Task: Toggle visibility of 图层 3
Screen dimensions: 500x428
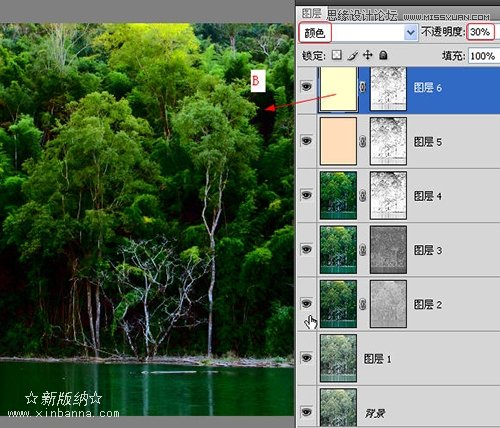Action: pyautogui.click(x=306, y=249)
